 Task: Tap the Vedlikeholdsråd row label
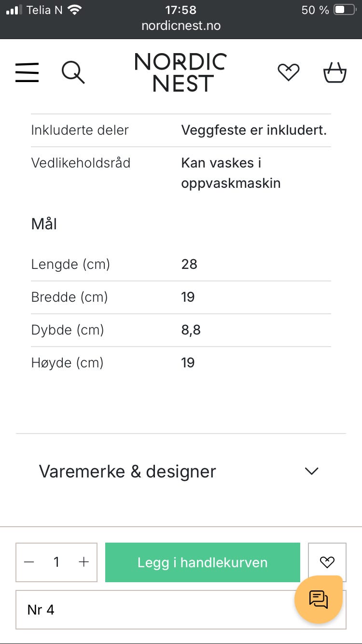click(81, 163)
